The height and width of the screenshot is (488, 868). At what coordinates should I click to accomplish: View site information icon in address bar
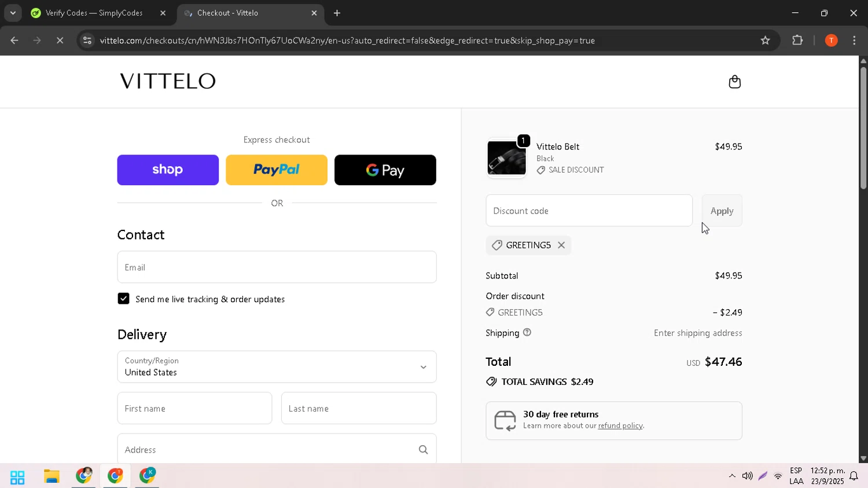coord(87,41)
